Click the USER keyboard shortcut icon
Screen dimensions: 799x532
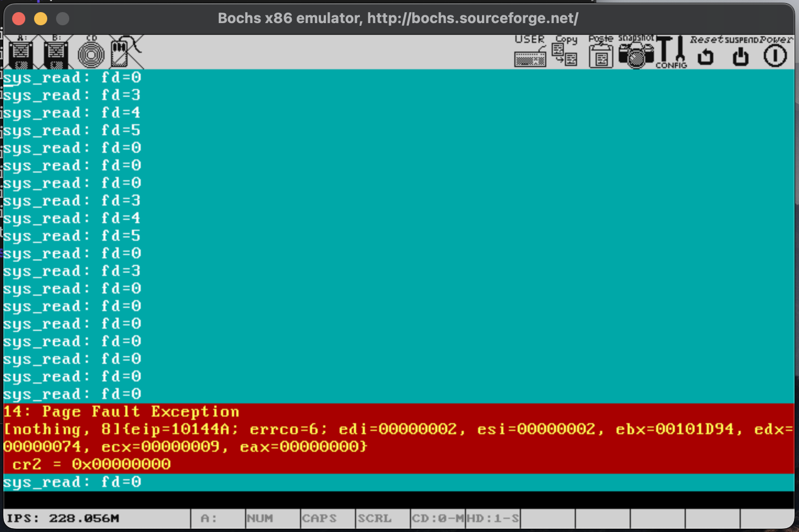pyautogui.click(x=530, y=51)
